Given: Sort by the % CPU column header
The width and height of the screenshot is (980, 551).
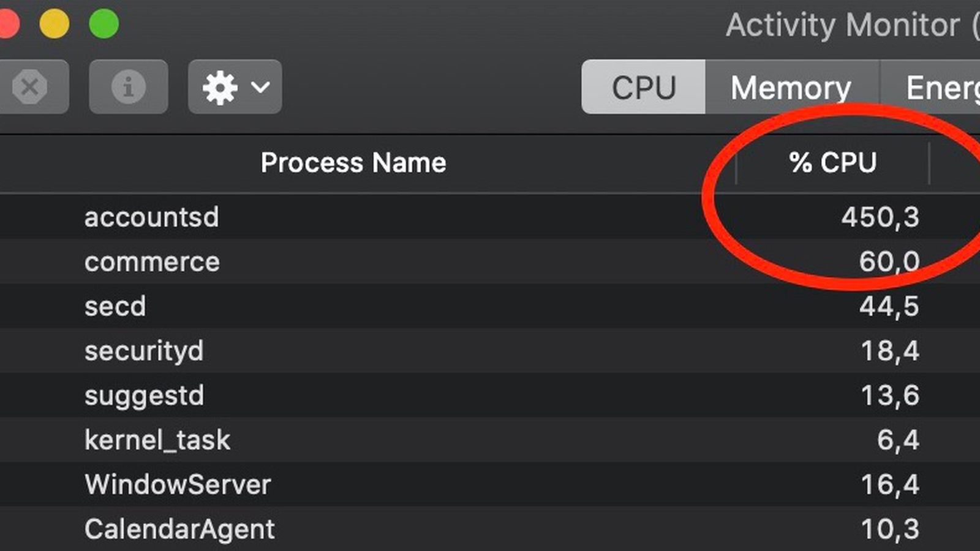Looking at the screenshot, I should (832, 163).
